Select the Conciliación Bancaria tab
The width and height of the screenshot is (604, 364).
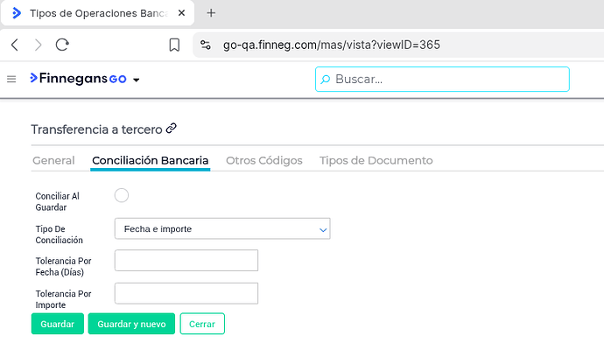151,160
